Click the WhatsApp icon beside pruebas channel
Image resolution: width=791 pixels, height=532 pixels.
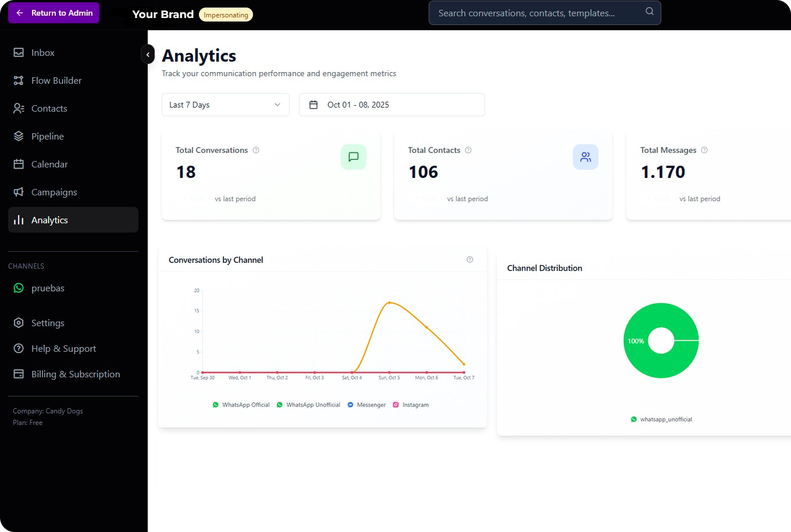click(19, 288)
